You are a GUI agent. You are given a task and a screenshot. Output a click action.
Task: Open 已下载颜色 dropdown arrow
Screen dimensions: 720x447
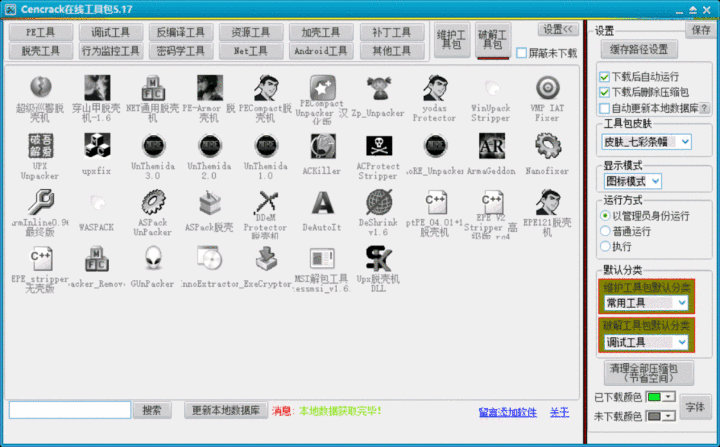pyautogui.click(x=669, y=397)
